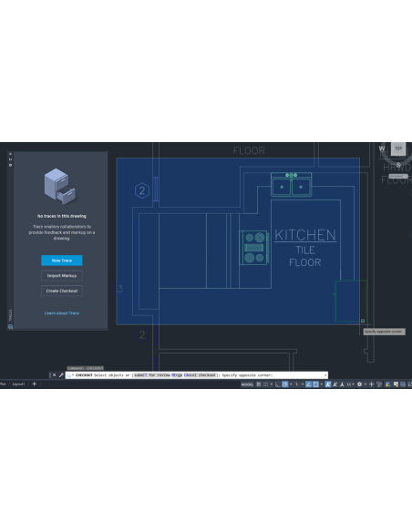The image size is (412, 532).
Task: Click the W direction on the ViewCube compass
Action: [382, 148]
